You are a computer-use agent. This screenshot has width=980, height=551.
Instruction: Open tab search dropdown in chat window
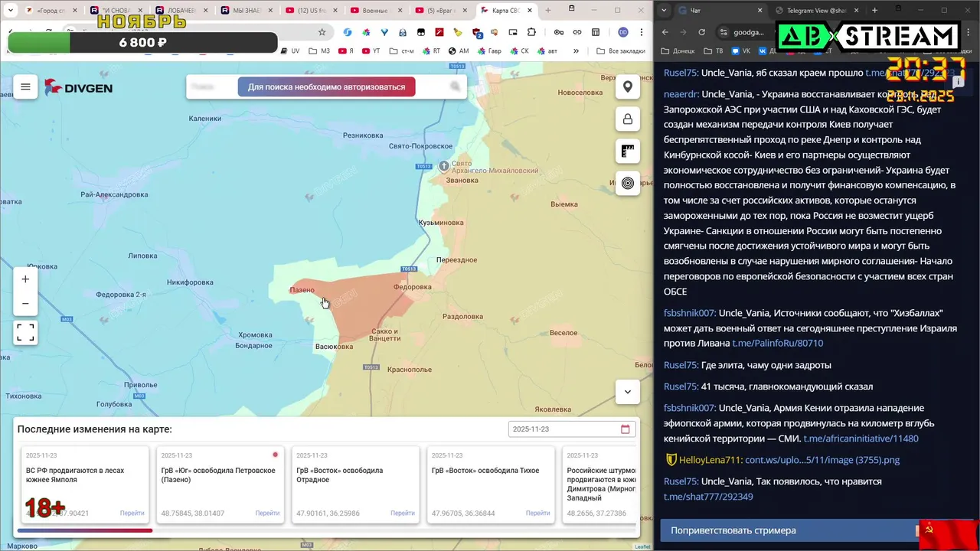coord(663,11)
